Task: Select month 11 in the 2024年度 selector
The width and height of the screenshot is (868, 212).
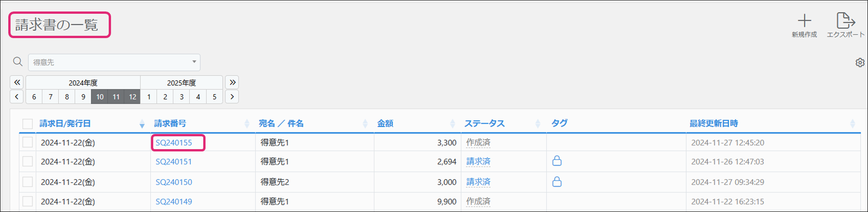Action: [116, 97]
